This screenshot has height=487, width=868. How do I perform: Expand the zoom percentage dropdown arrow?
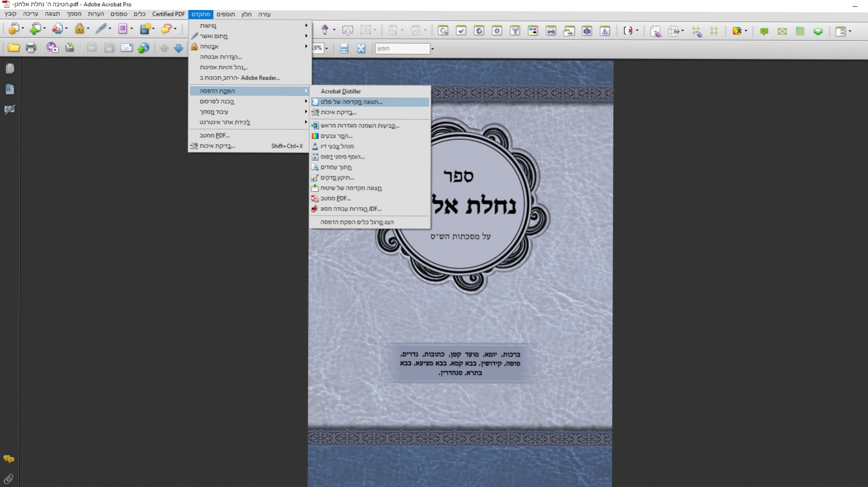click(x=326, y=48)
